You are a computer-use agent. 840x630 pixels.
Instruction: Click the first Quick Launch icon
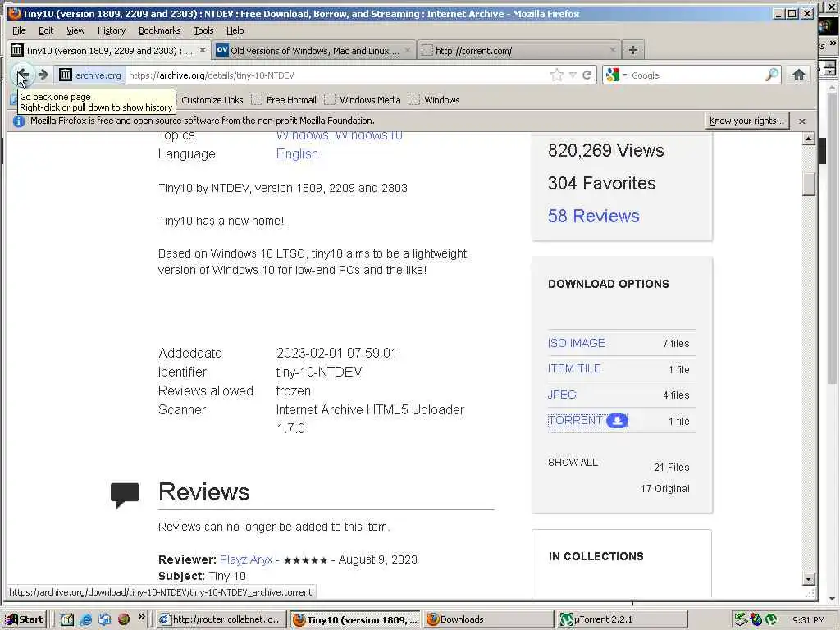click(x=66, y=619)
